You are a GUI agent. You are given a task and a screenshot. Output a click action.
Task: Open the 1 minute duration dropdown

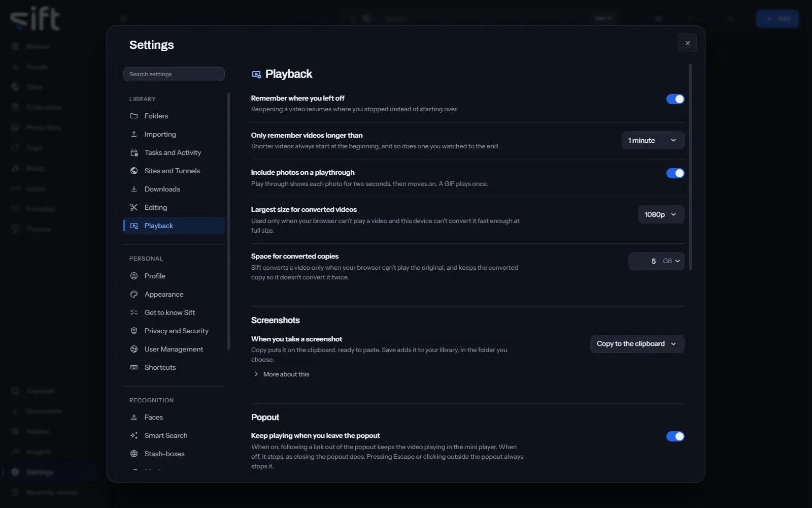653,140
